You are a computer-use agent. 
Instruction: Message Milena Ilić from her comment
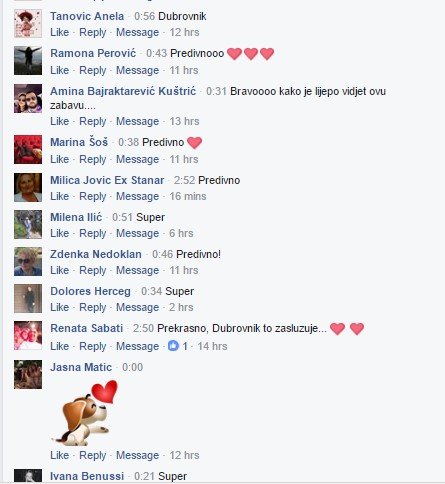click(137, 233)
